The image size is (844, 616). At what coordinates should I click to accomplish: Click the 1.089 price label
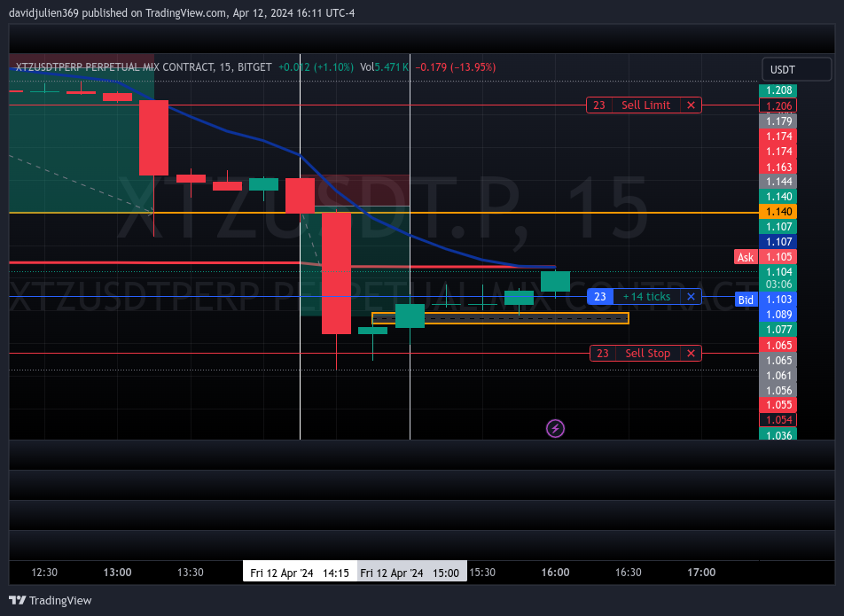coord(778,314)
